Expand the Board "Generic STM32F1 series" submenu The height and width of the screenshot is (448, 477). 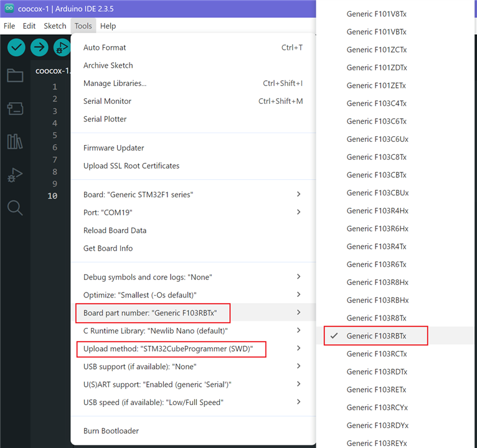click(x=193, y=194)
